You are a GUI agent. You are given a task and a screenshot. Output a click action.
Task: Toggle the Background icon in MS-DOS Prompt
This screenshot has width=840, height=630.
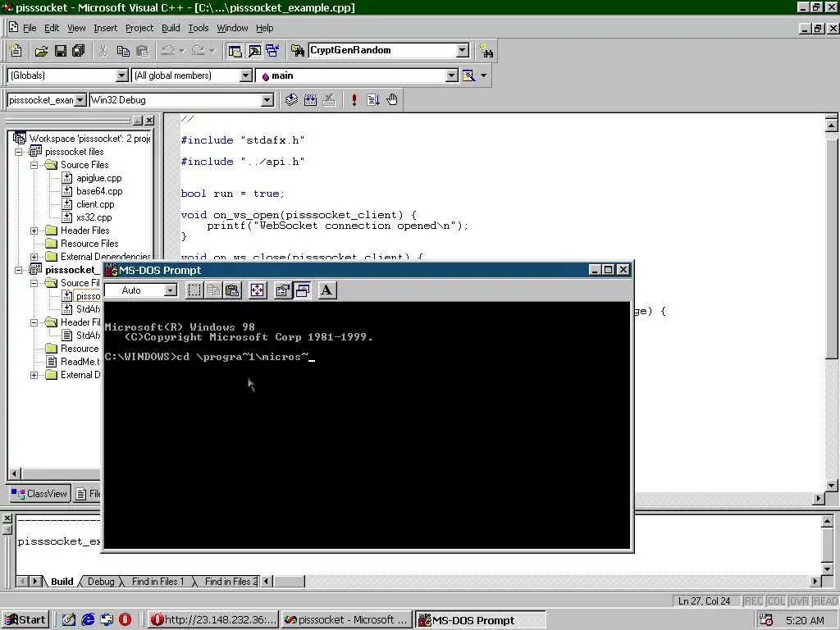[x=303, y=290]
